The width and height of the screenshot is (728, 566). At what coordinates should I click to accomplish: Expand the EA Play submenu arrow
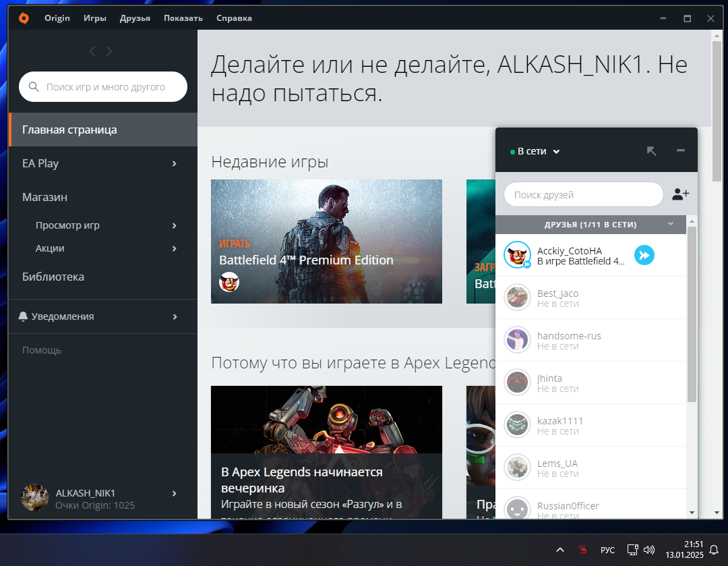point(174,163)
